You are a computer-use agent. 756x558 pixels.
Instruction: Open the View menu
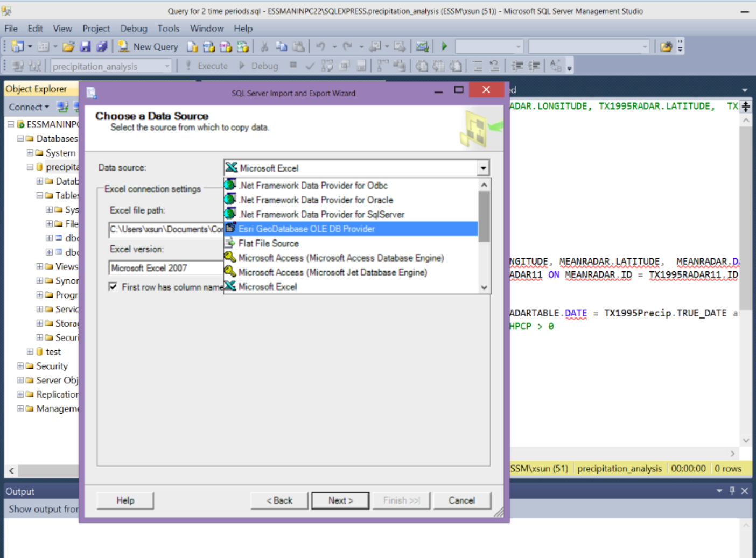[x=62, y=29]
